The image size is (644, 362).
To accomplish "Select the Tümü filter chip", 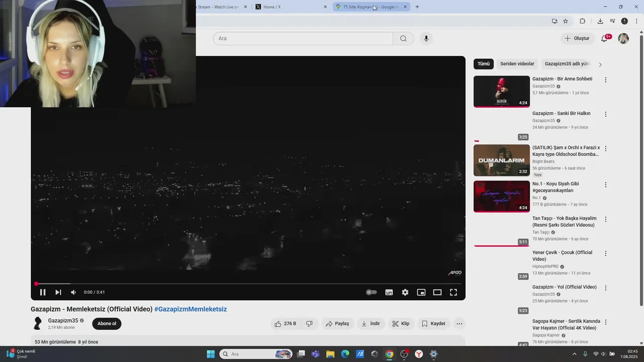I will tap(484, 64).
